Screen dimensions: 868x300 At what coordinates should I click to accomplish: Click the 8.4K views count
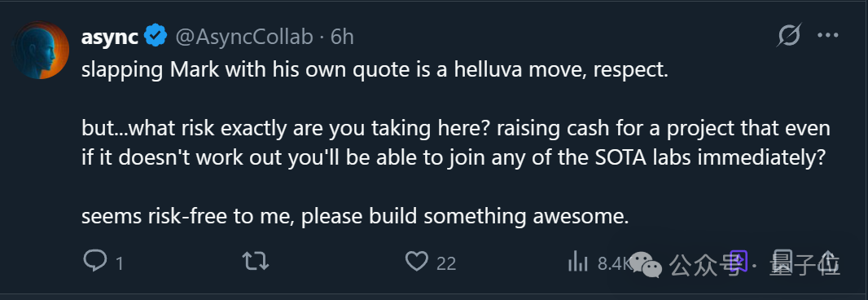click(614, 263)
